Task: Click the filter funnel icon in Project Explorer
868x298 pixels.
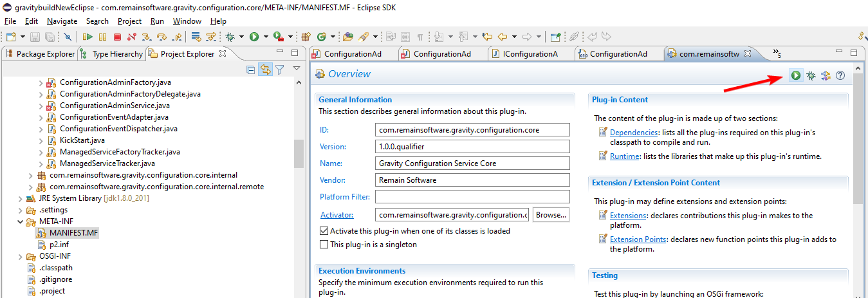Action: pyautogui.click(x=280, y=70)
